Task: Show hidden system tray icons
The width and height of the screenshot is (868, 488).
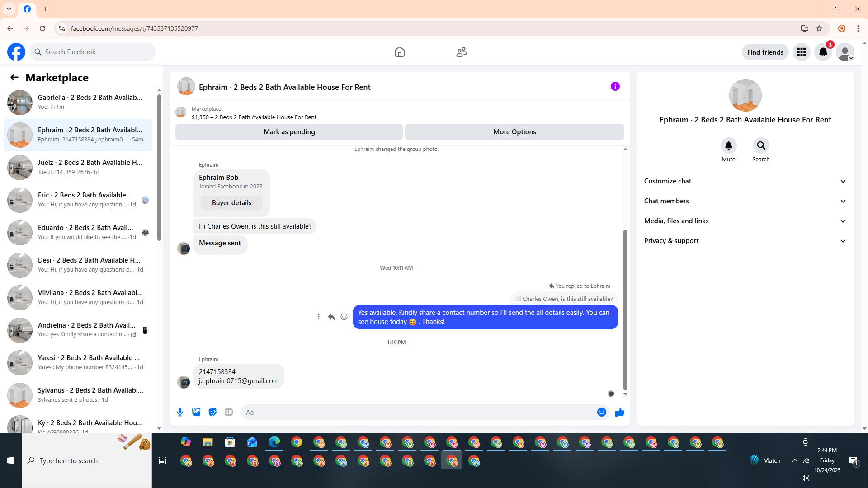Action: pyautogui.click(x=795, y=460)
